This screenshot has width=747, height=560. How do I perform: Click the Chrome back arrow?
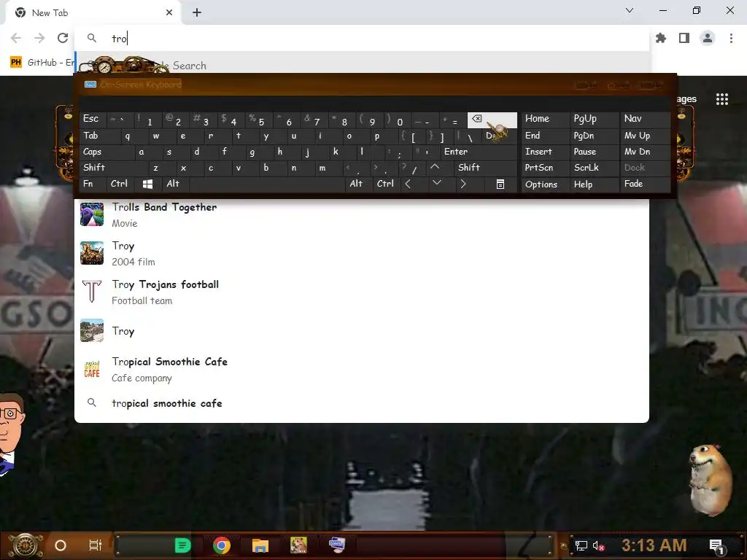pos(16,38)
